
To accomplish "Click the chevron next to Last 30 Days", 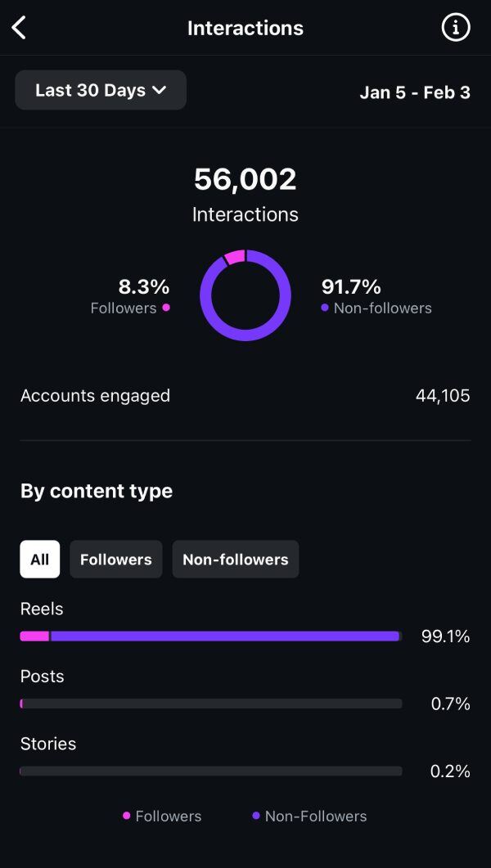I will pos(158,90).
